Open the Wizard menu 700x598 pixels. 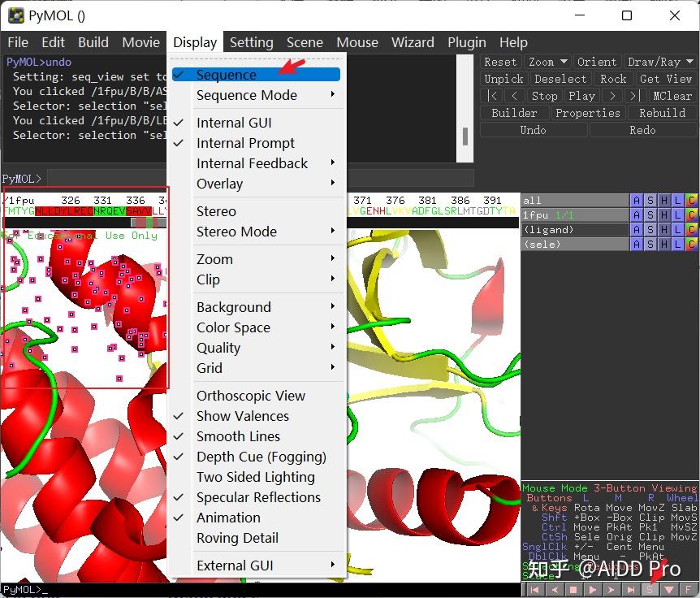[413, 42]
